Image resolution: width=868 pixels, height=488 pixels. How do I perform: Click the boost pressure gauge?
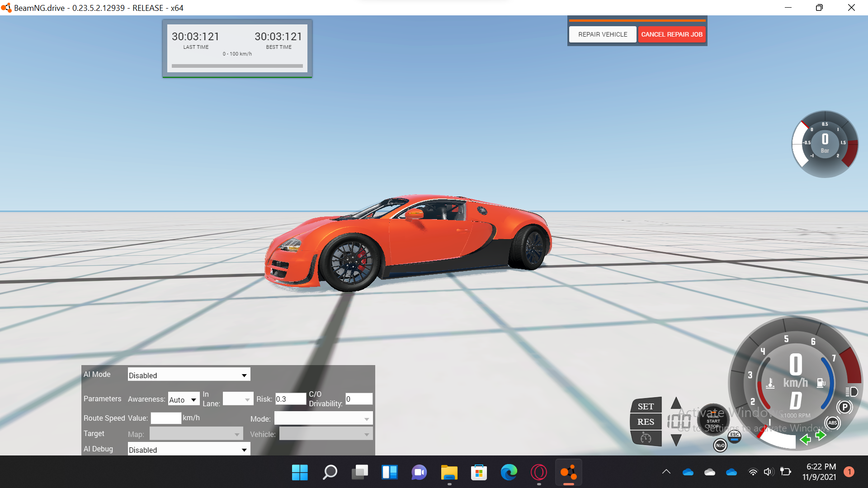click(825, 144)
